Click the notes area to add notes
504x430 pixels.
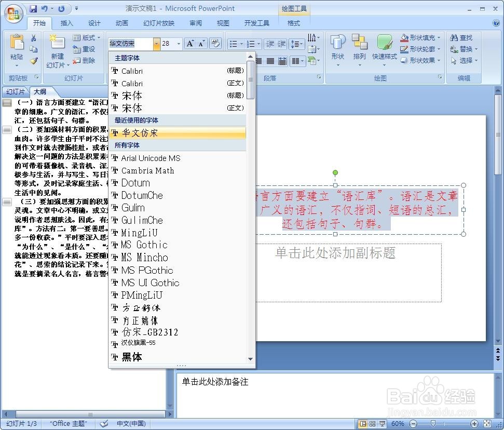pos(335,396)
